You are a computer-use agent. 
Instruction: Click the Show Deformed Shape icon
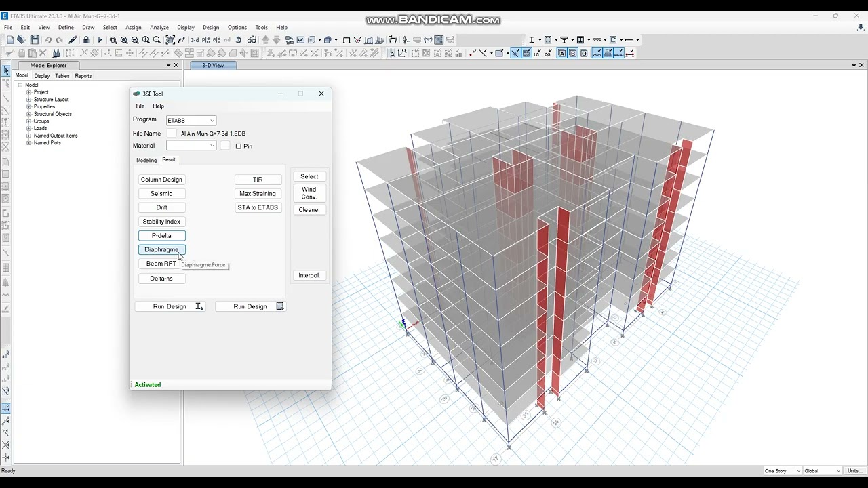click(x=393, y=40)
